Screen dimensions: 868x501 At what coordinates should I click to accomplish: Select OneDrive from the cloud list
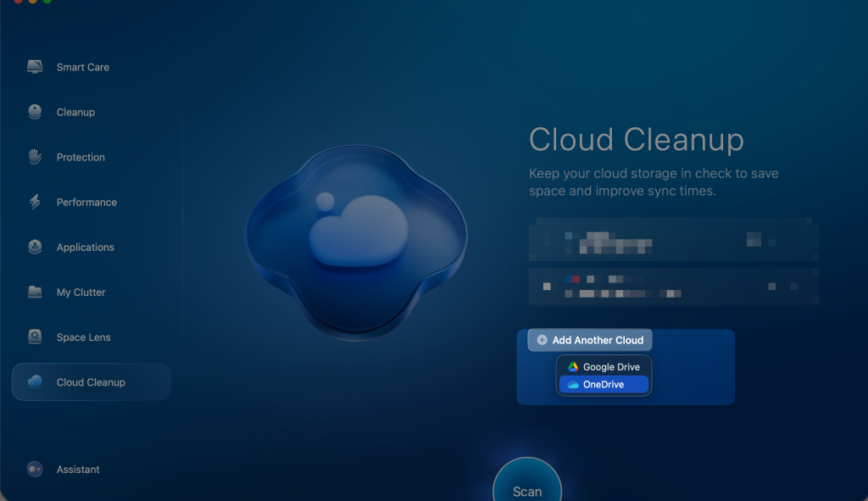pyautogui.click(x=604, y=384)
